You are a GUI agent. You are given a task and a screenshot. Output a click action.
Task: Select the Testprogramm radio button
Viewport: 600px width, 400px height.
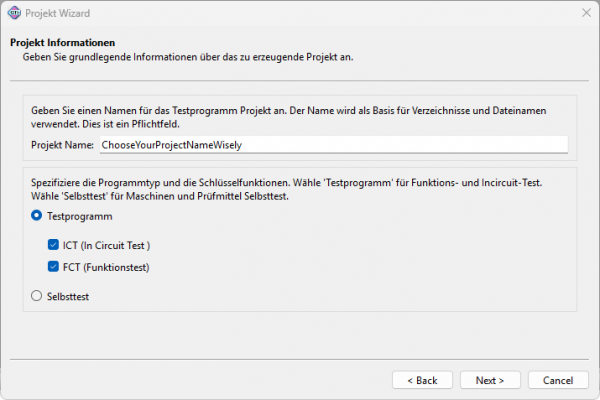(x=37, y=216)
